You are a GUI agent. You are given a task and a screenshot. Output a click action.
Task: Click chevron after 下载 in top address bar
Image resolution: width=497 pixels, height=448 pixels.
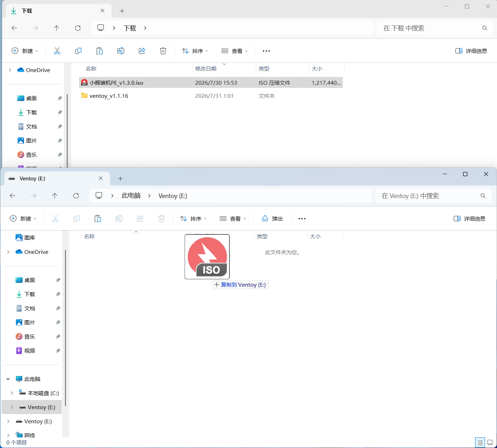[x=145, y=28]
